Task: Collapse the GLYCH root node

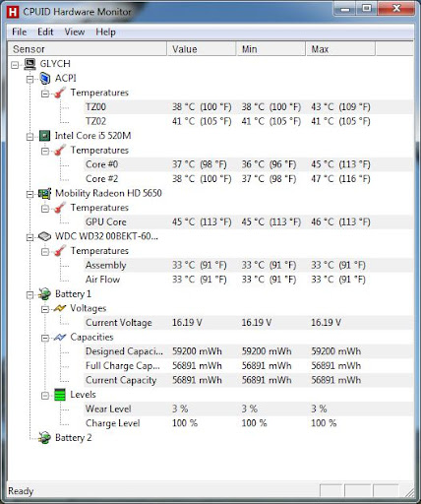Action: 15,65
